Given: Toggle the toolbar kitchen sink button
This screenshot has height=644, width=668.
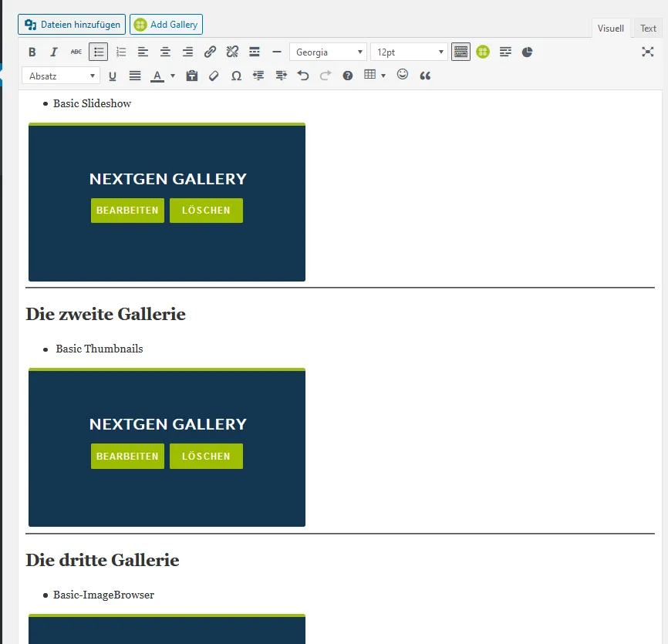Looking at the screenshot, I should click(461, 52).
